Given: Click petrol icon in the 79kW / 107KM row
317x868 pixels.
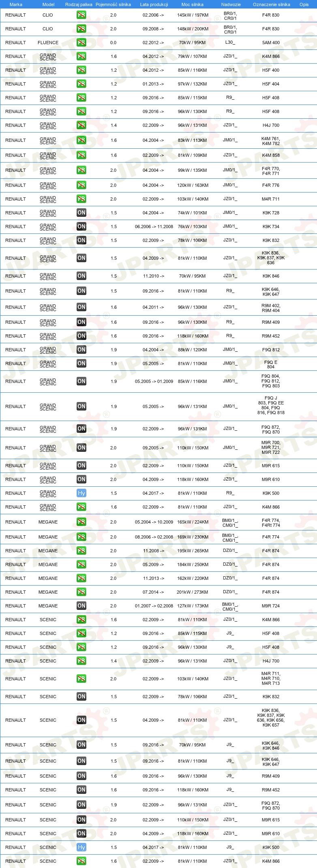Looking at the screenshot, I should click(x=81, y=56).
